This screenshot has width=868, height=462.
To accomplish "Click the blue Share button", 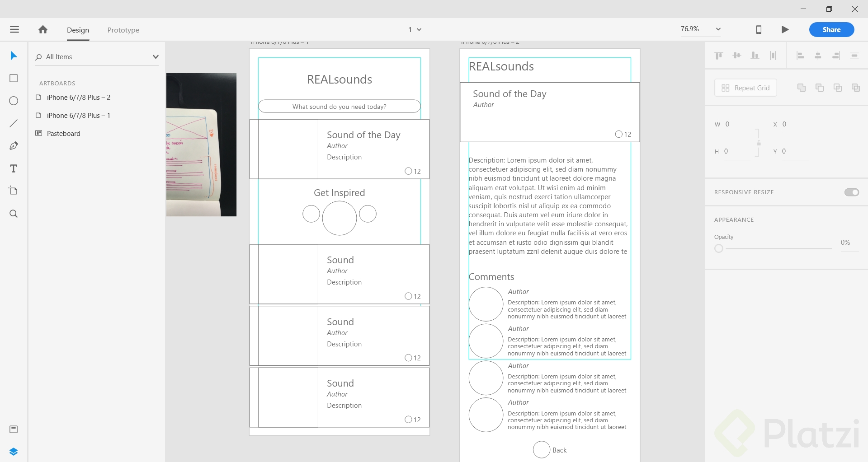I will click(x=832, y=29).
